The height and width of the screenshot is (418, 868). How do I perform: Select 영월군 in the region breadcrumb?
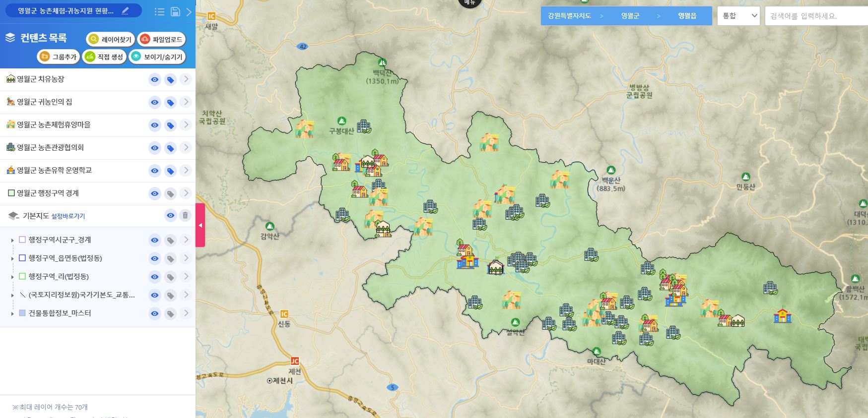630,16
